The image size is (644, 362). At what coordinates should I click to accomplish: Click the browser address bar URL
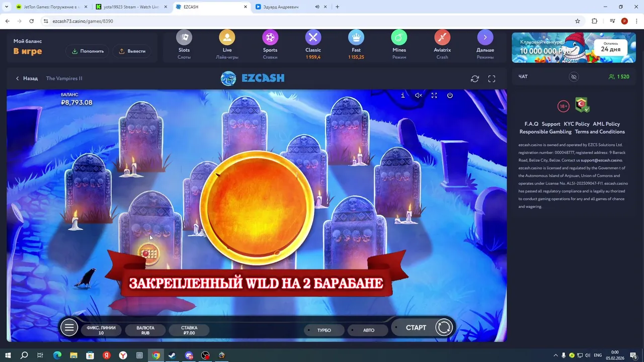pyautogui.click(x=83, y=21)
